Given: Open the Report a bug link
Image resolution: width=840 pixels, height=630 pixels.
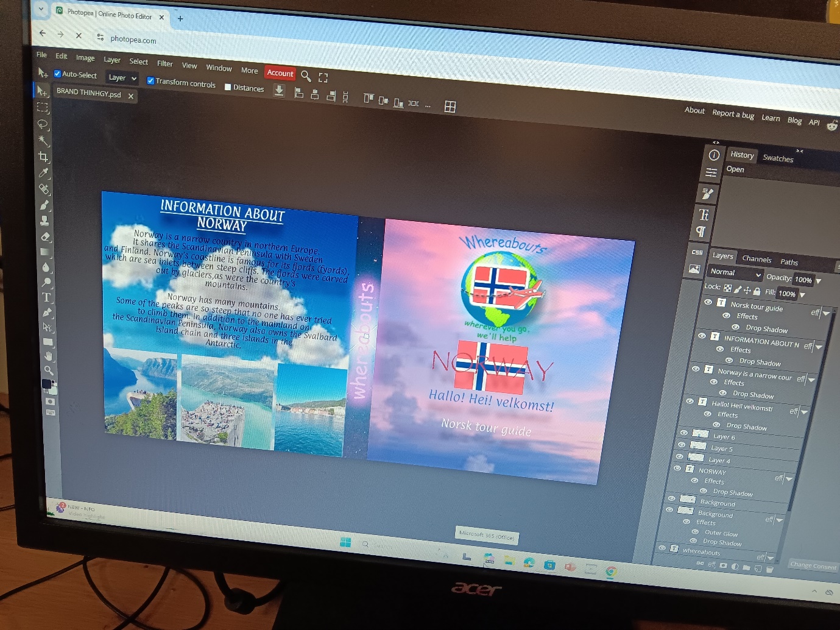Looking at the screenshot, I should coord(733,114).
